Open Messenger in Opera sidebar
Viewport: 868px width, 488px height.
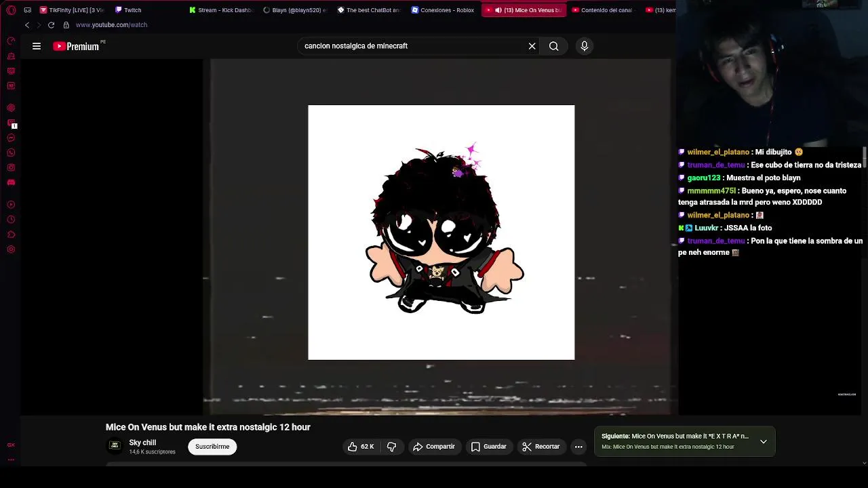click(11, 138)
